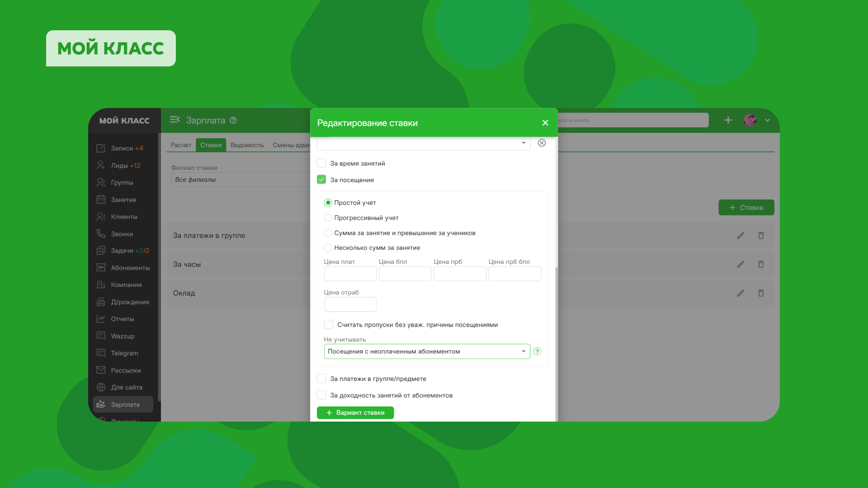Collapse the sidebar with hamburger menu icon
The image size is (868, 488).
click(175, 120)
